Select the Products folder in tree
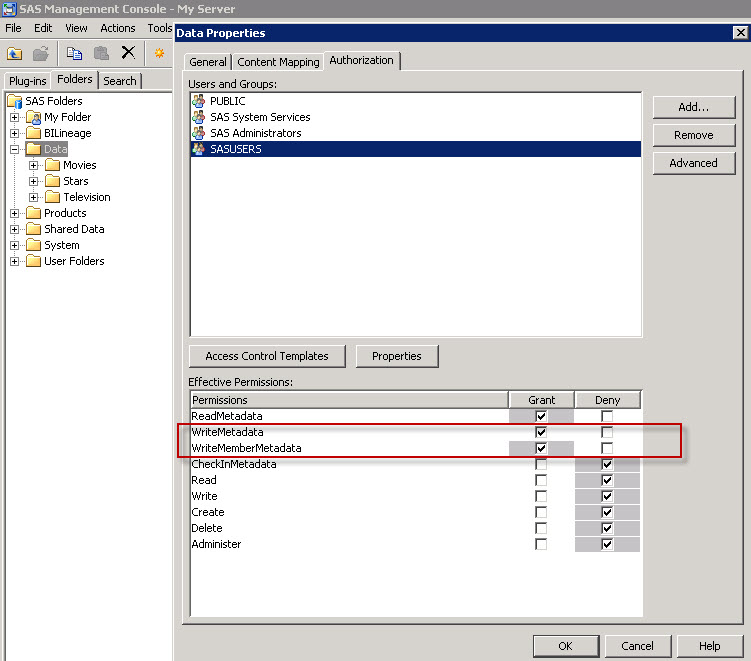The height and width of the screenshot is (661, 751). (64, 213)
